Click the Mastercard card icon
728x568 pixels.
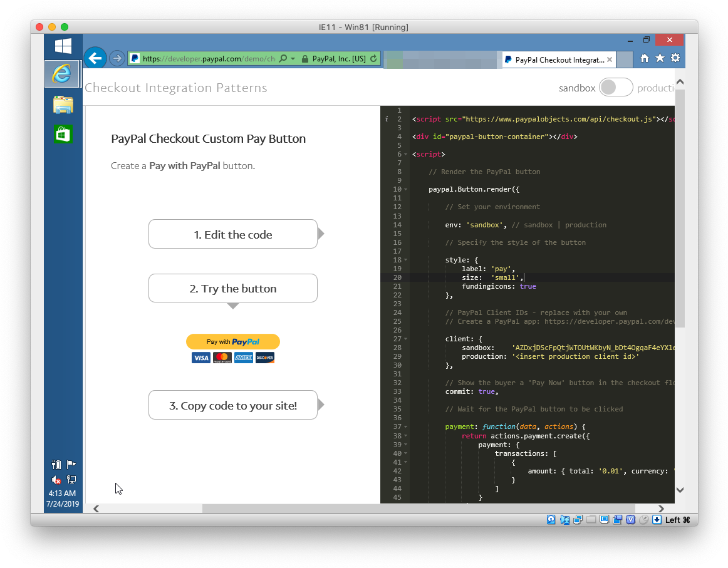222,358
